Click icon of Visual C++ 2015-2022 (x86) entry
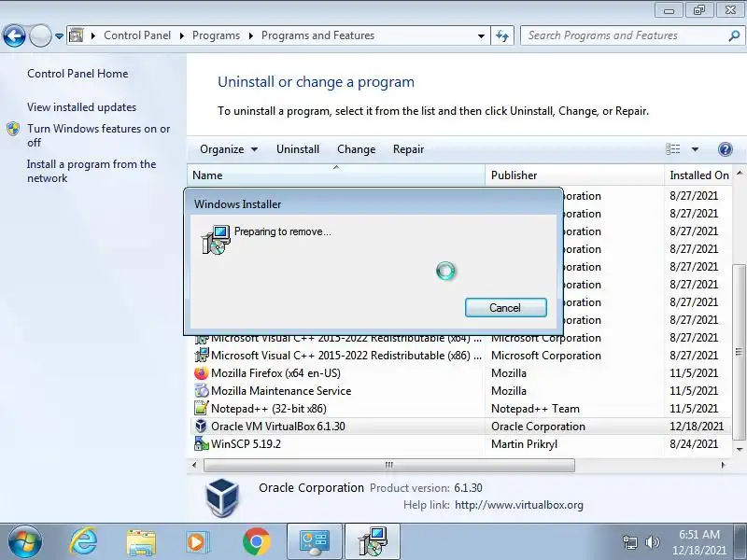Screen dimensions: 747x560 (x=202, y=356)
